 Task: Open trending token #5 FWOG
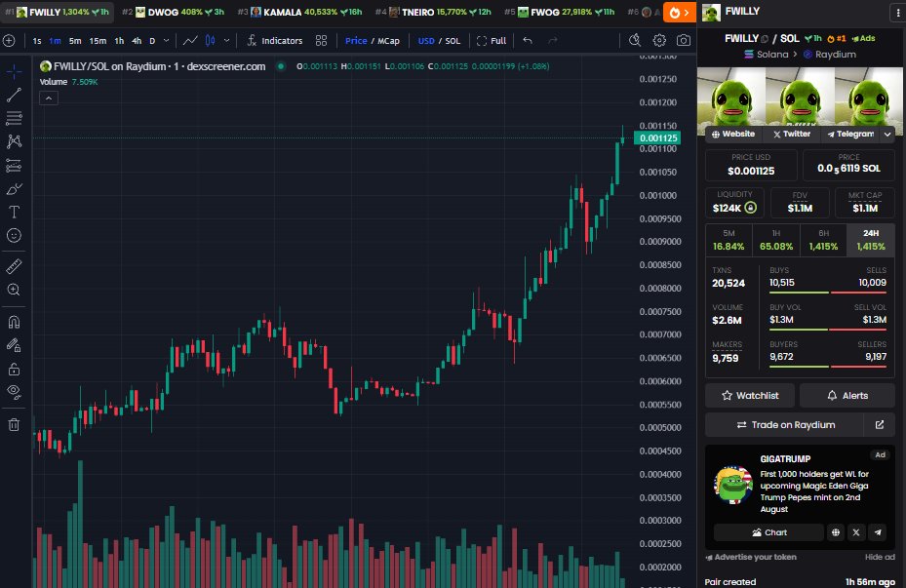[x=560, y=12]
